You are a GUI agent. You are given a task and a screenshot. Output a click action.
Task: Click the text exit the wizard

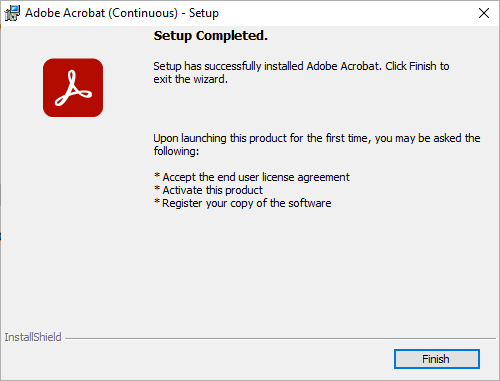pyautogui.click(x=191, y=79)
